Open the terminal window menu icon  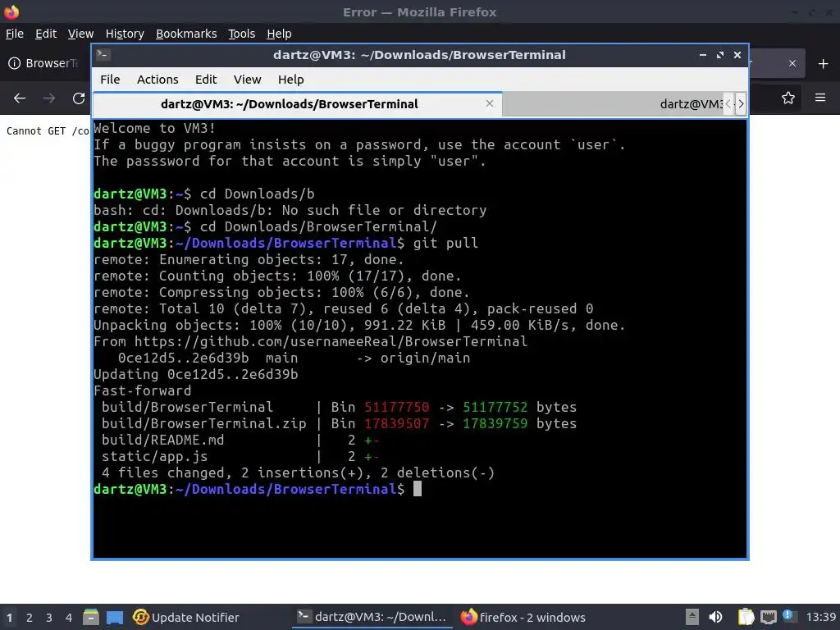[x=103, y=55]
